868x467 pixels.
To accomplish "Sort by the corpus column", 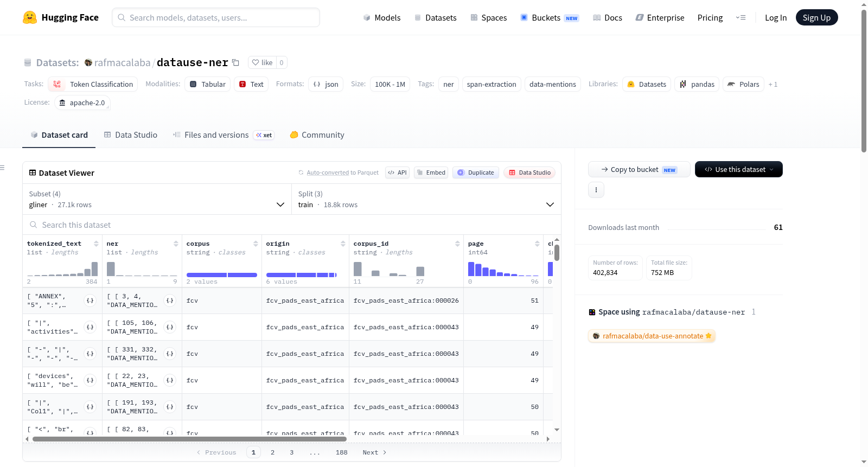I will pyautogui.click(x=256, y=244).
